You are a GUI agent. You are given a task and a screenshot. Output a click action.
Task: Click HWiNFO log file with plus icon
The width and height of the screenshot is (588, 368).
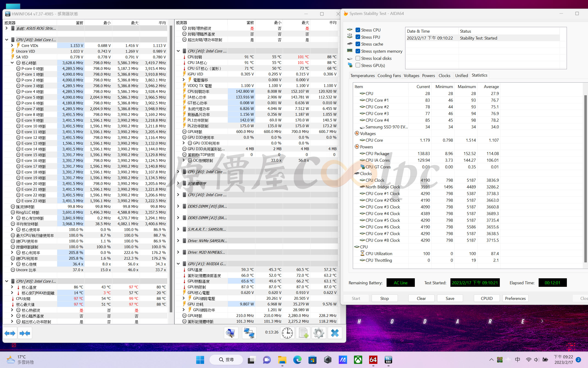(x=303, y=333)
